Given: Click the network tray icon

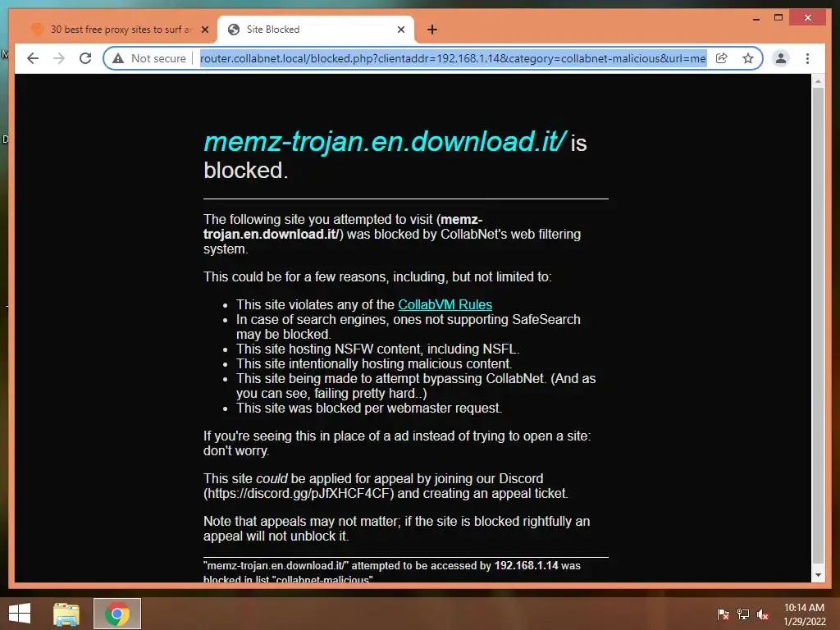Looking at the screenshot, I should [x=743, y=614].
